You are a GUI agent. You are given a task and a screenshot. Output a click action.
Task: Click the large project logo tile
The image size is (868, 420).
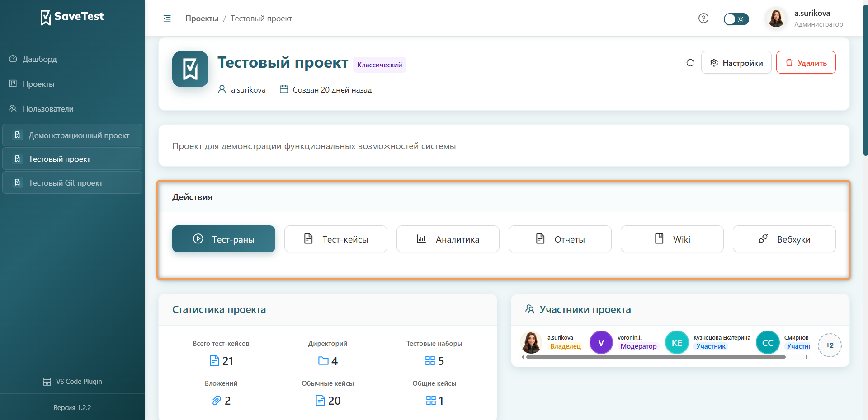click(190, 69)
